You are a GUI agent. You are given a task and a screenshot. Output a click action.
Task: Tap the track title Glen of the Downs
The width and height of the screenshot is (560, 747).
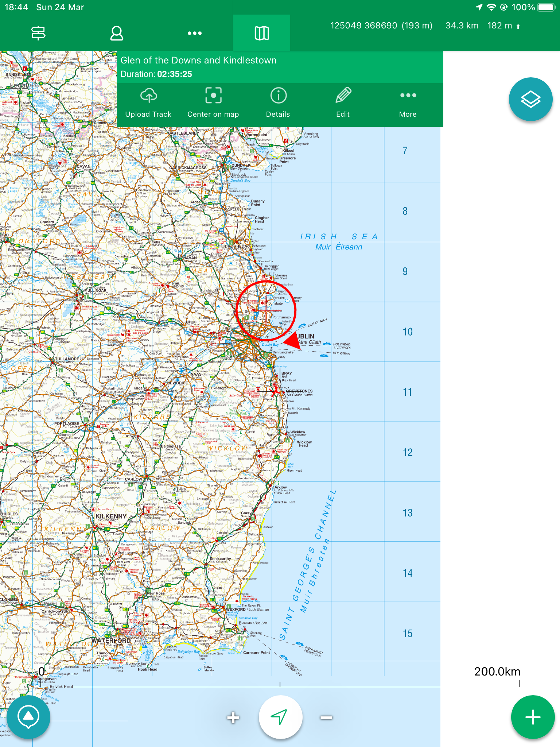199,60
